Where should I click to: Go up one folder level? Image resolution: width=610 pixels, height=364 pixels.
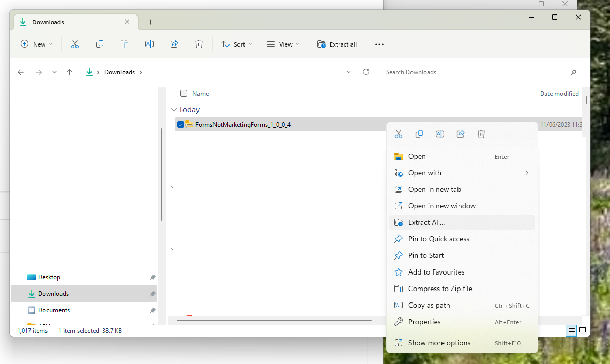click(70, 72)
